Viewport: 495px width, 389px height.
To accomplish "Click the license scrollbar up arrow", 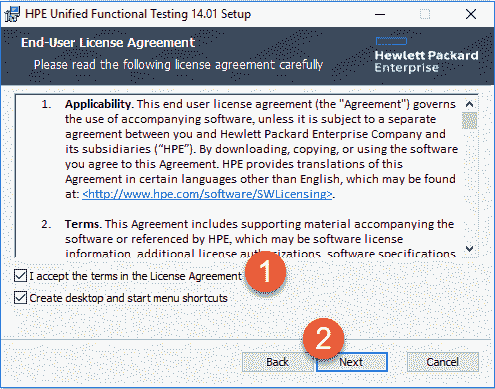I will click(x=469, y=104).
